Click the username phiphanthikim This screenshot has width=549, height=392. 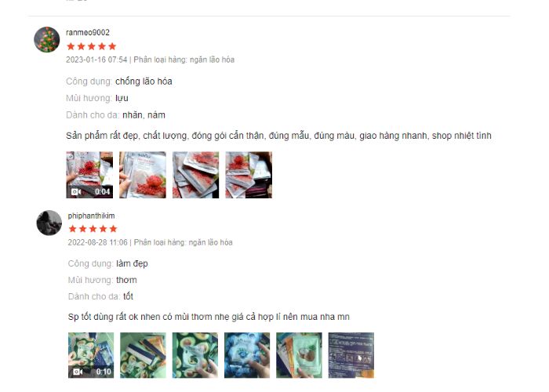click(91, 216)
